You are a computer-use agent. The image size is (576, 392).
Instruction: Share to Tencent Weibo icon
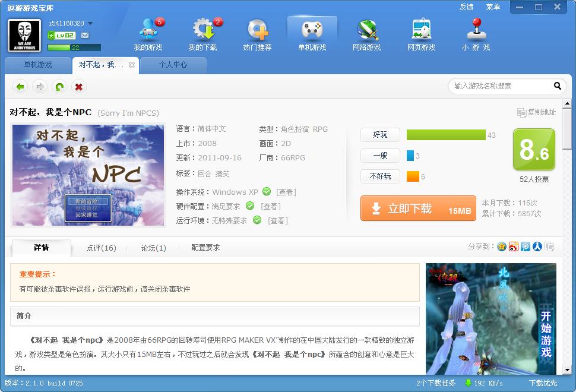[x=526, y=246]
